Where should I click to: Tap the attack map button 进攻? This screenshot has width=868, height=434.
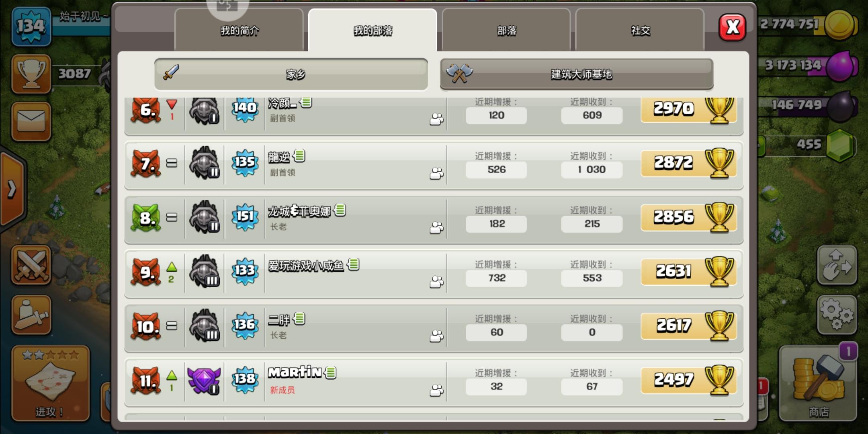click(50, 383)
